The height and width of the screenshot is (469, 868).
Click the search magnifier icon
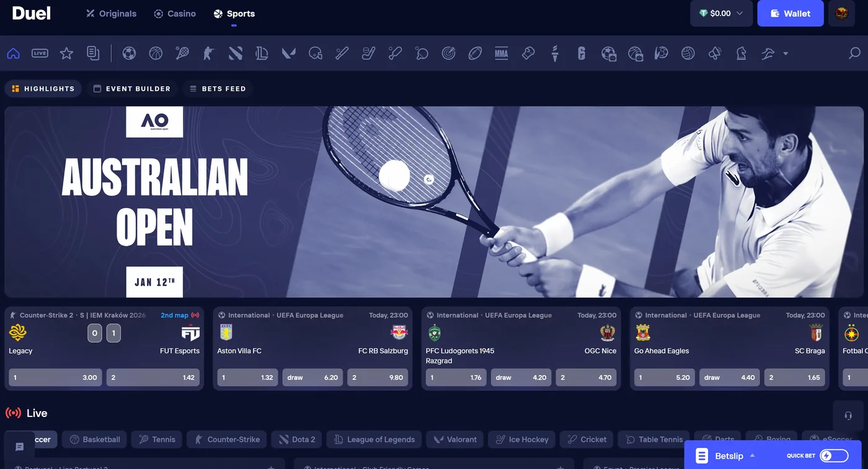[854, 53]
